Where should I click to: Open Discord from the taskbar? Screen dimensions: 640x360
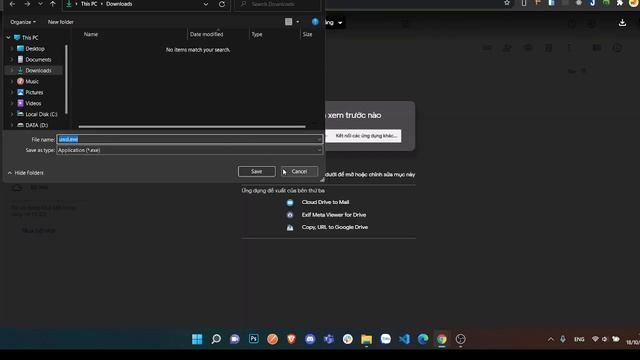[x=310, y=339]
